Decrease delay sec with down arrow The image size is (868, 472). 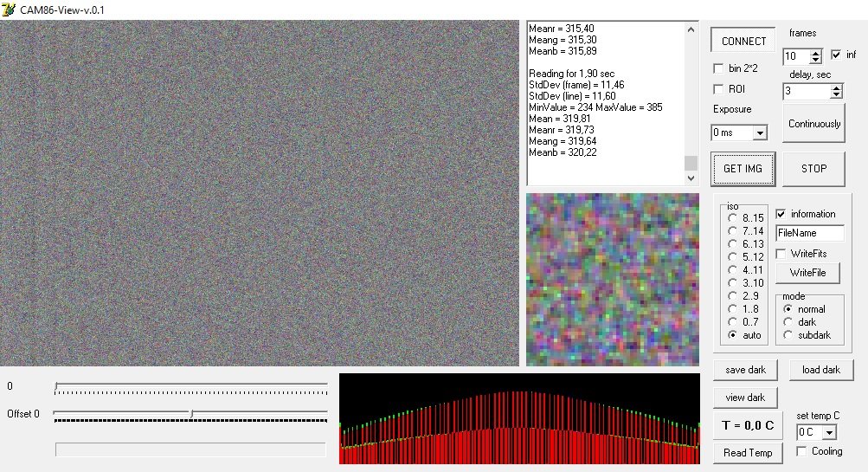(x=837, y=94)
